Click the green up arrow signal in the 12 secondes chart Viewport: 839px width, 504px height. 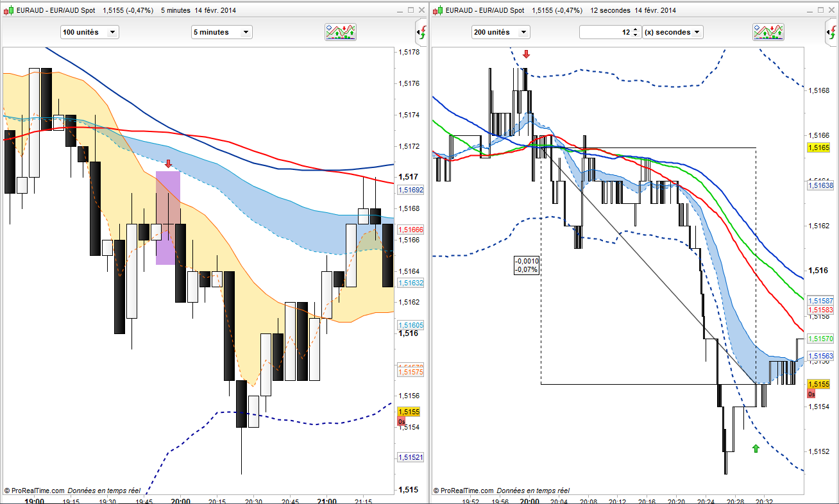(x=756, y=449)
